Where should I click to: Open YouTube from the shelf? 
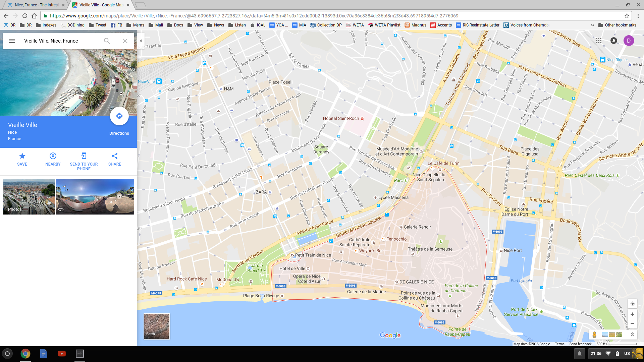tap(62, 354)
